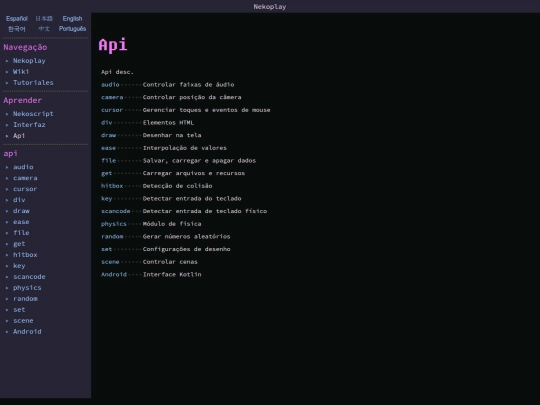Click cursor link in main content list
540x405 pixels.
112,110
